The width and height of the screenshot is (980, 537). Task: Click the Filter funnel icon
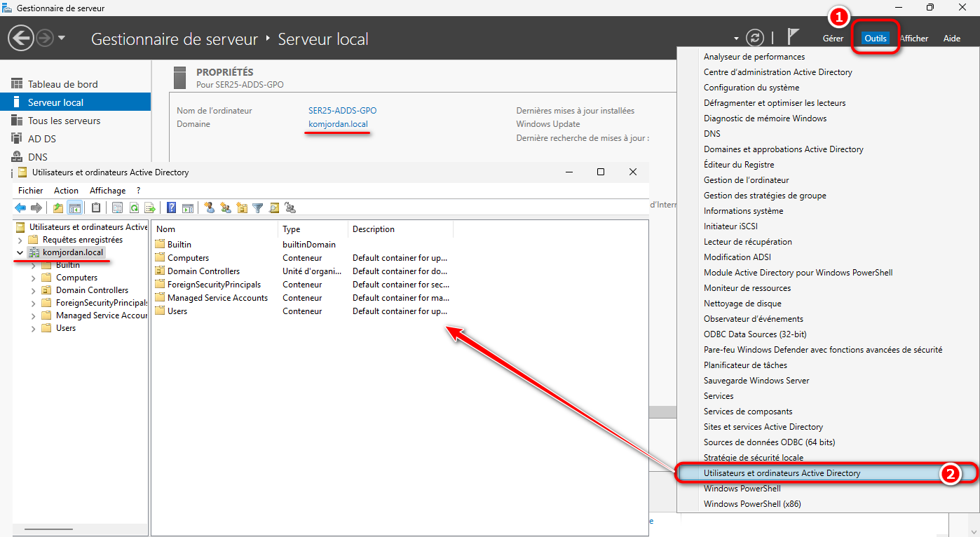258,208
